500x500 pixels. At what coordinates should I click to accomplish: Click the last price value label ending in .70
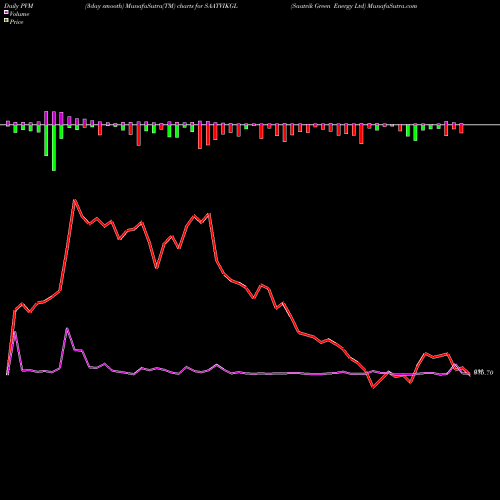(x=483, y=373)
